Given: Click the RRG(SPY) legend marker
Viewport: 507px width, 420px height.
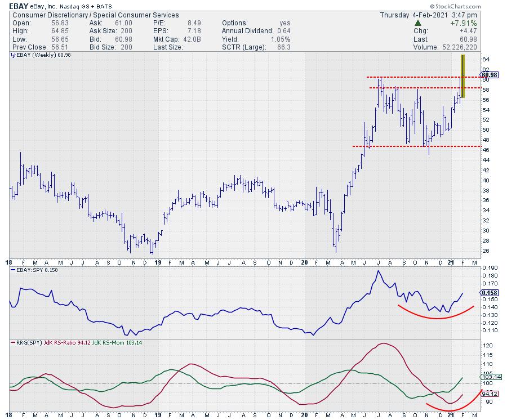Looking at the screenshot, I should pos(11,342).
